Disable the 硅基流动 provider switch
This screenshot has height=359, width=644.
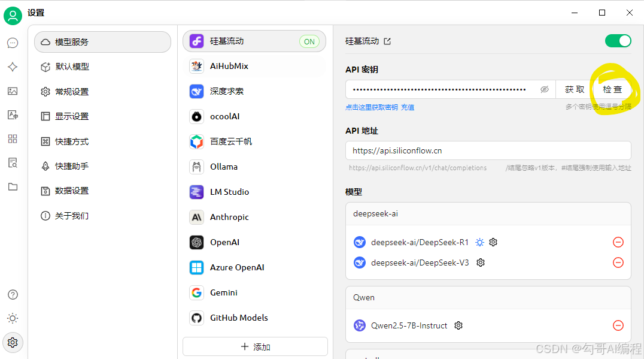pos(618,41)
